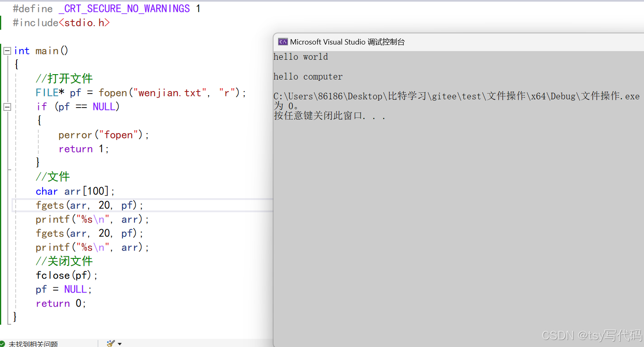This screenshot has width=644, height=347.
Task: Click the C:\Users\86186\Desktop exe path line
Action: (457, 96)
